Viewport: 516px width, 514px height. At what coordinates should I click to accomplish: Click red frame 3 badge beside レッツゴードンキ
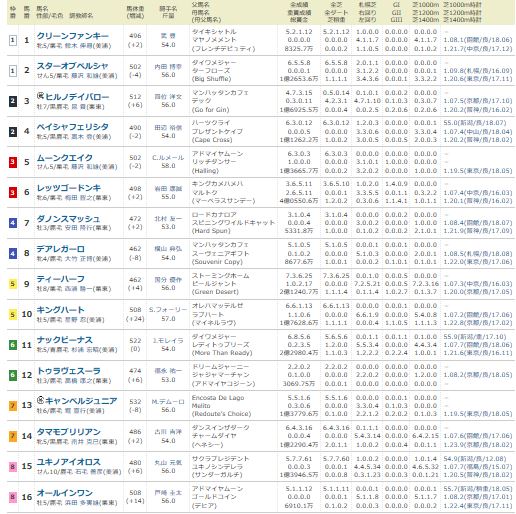click(12, 192)
